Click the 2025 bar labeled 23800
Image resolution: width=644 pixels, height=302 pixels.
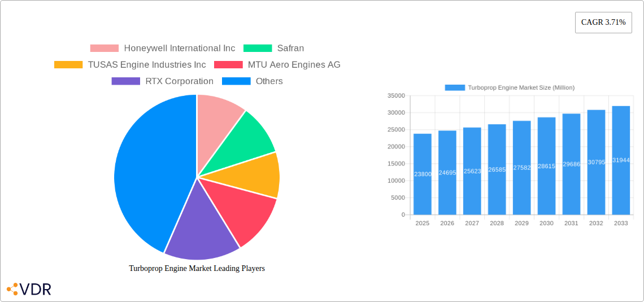tap(423, 174)
